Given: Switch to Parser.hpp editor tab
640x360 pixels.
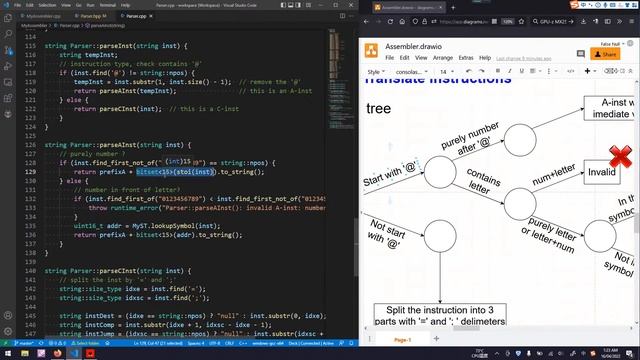Looking at the screenshot, I should (93, 16).
